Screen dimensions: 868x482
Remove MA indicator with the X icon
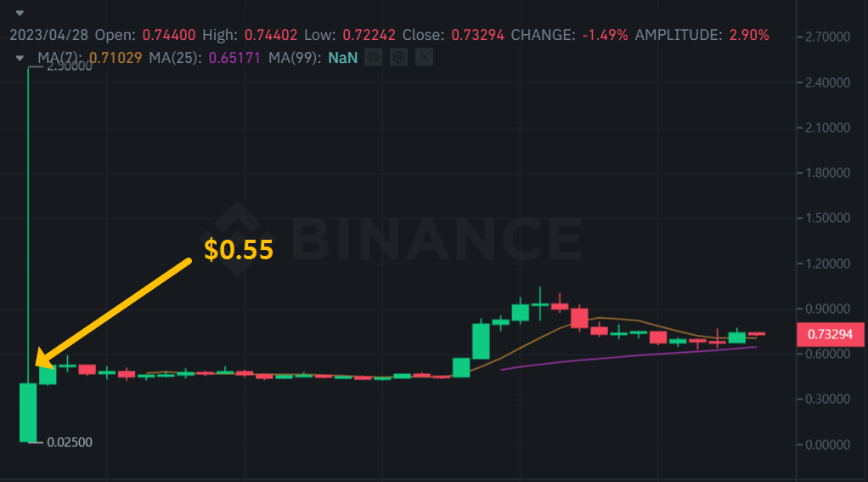424,57
